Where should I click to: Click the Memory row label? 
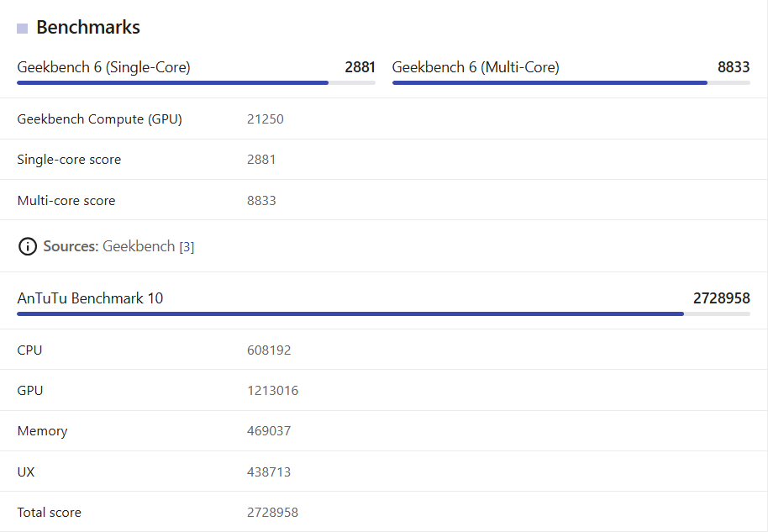pos(42,431)
